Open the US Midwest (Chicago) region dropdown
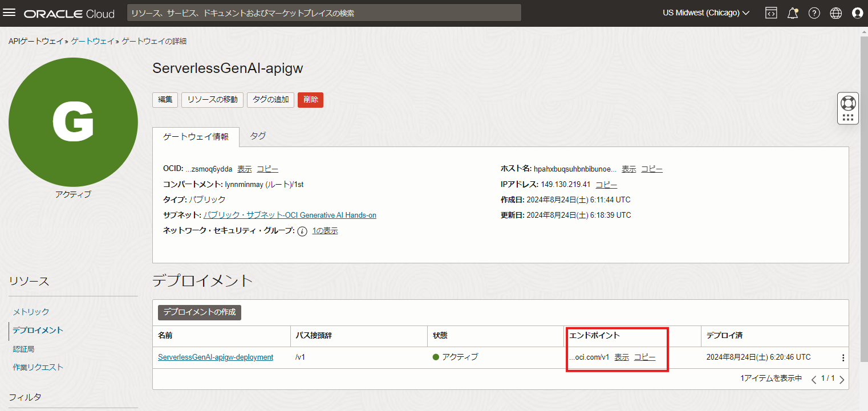 [x=706, y=13]
